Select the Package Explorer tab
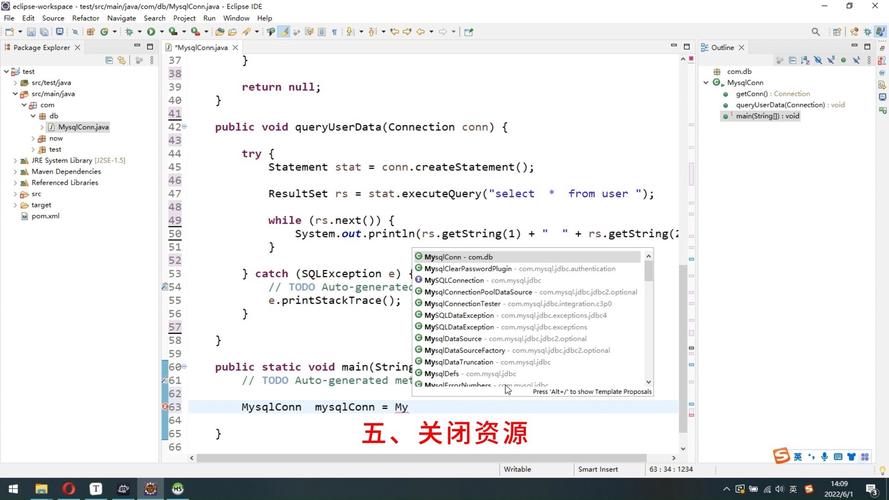Image resolution: width=889 pixels, height=500 pixels. [x=41, y=48]
